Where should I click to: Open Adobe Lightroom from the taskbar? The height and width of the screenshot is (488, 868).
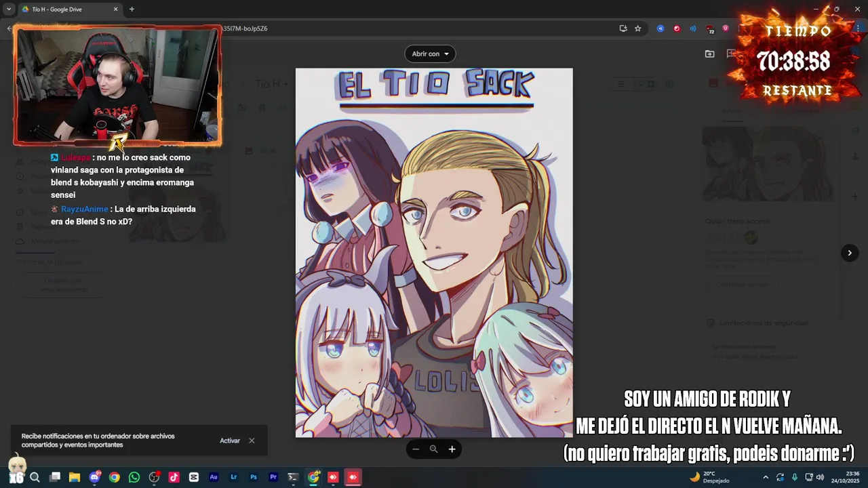(x=234, y=477)
